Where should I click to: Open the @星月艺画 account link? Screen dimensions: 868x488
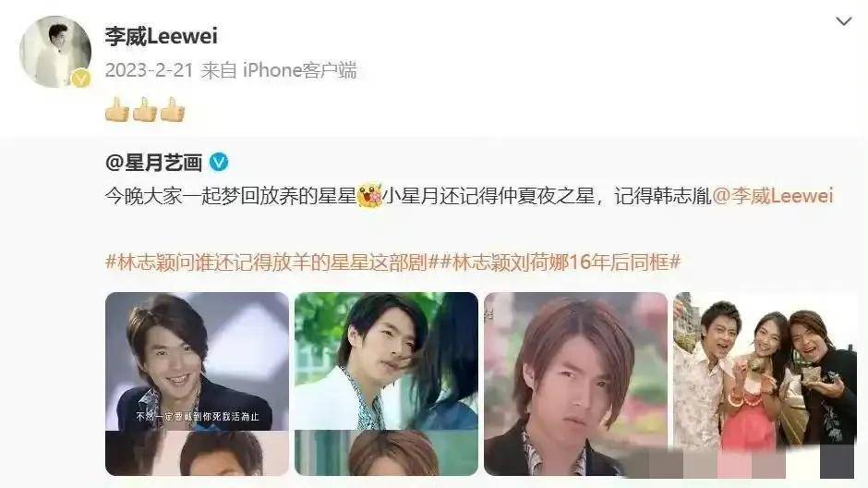(x=153, y=163)
